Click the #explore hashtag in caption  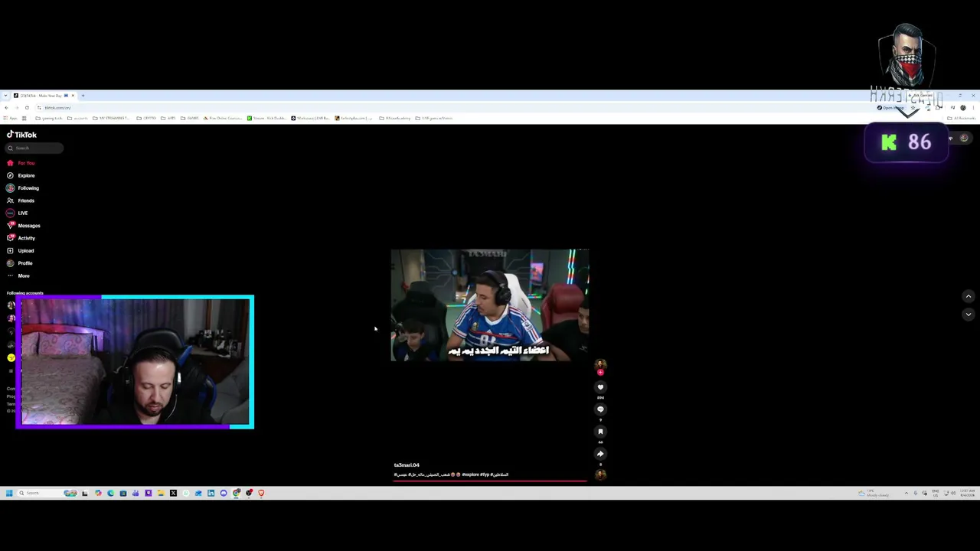[470, 474]
